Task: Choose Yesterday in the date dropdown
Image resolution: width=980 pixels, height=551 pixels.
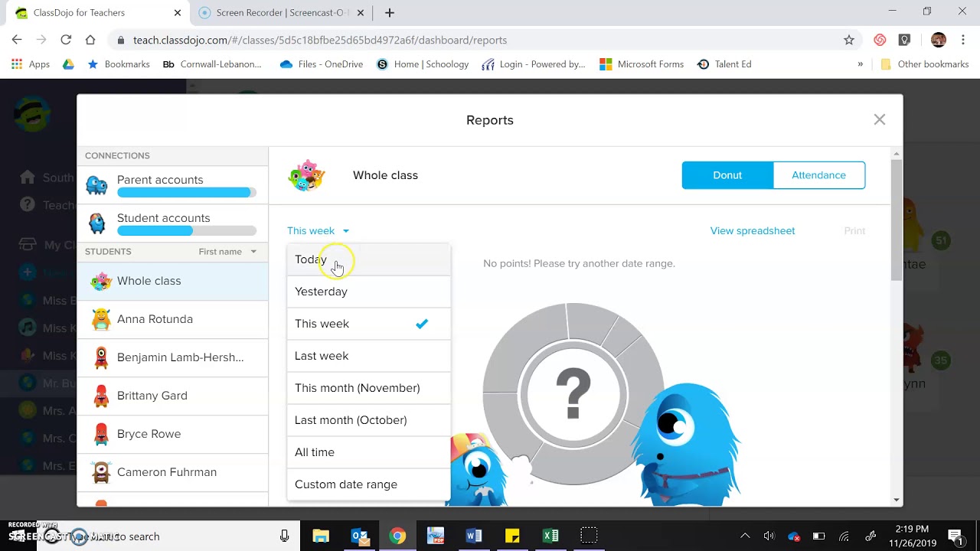Action: tap(368, 292)
